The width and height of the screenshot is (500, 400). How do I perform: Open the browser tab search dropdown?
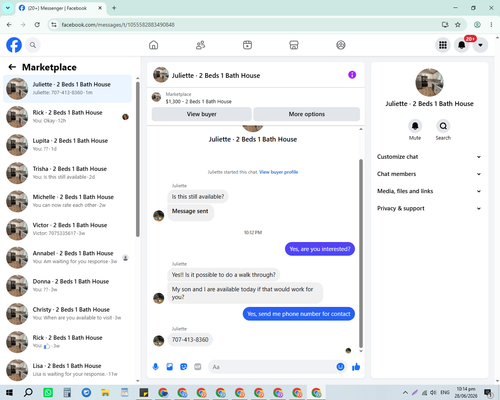(x=8, y=8)
